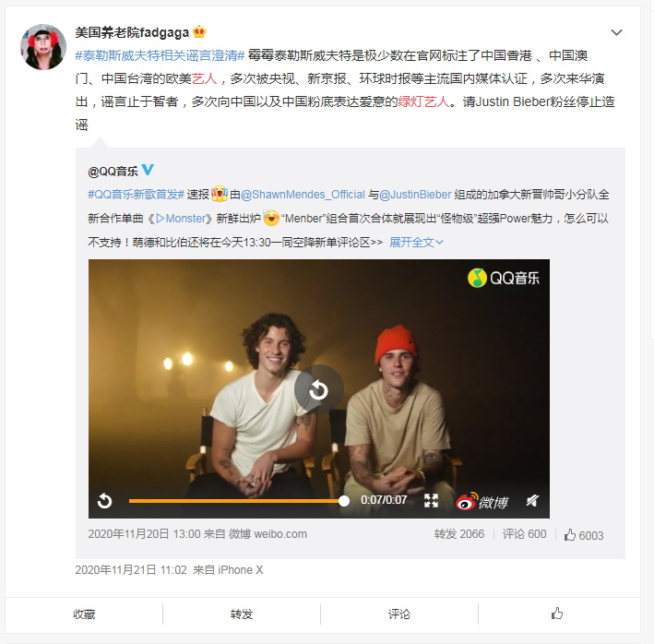Open the user avatar profile picture
654x644 pixels.
tap(43, 47)
